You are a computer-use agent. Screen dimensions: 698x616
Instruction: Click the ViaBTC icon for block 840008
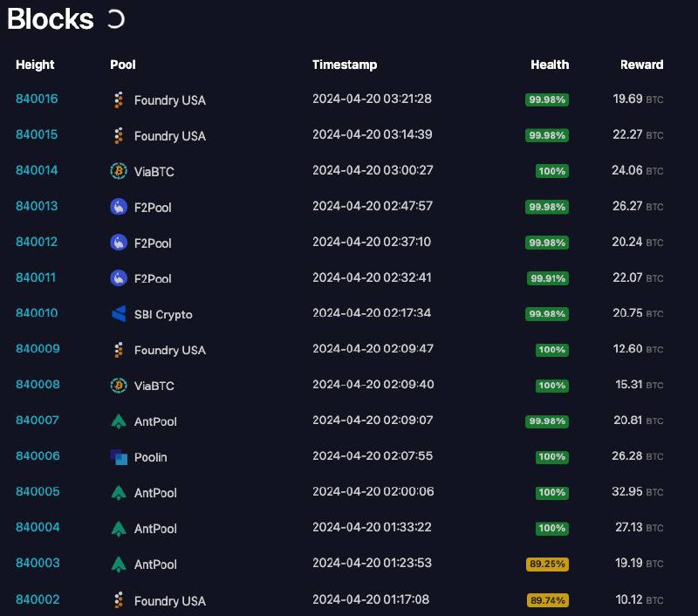coord(119,385)
